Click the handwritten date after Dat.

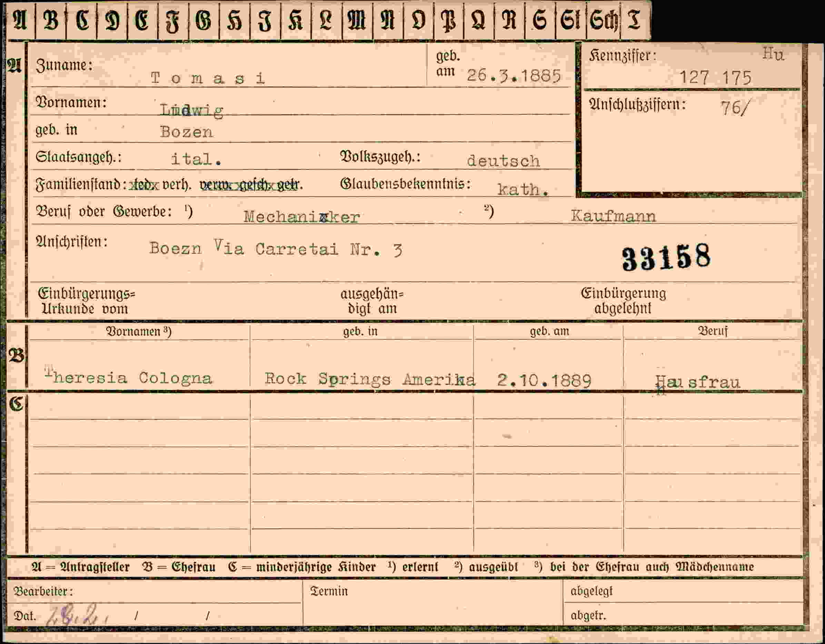click(78, 615)
